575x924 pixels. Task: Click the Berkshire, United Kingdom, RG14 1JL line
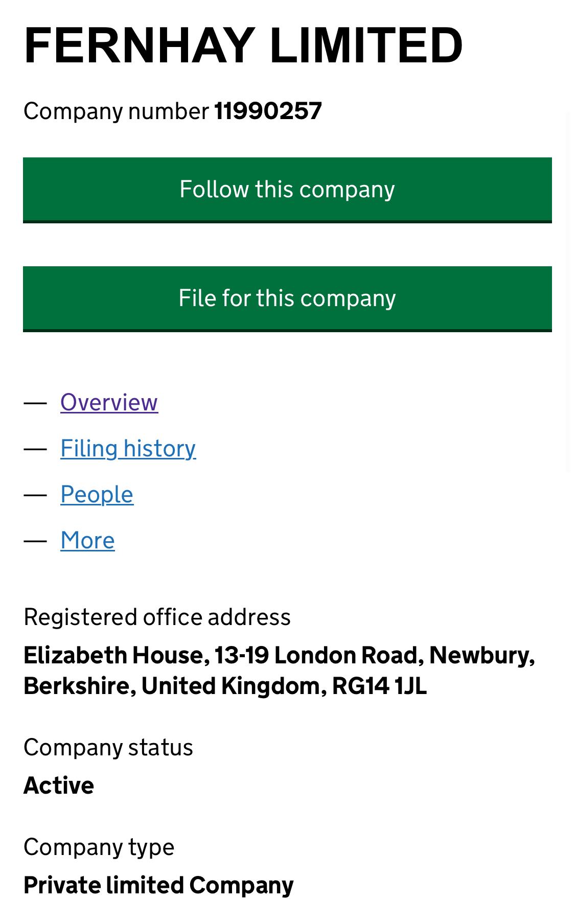(225, 686)
